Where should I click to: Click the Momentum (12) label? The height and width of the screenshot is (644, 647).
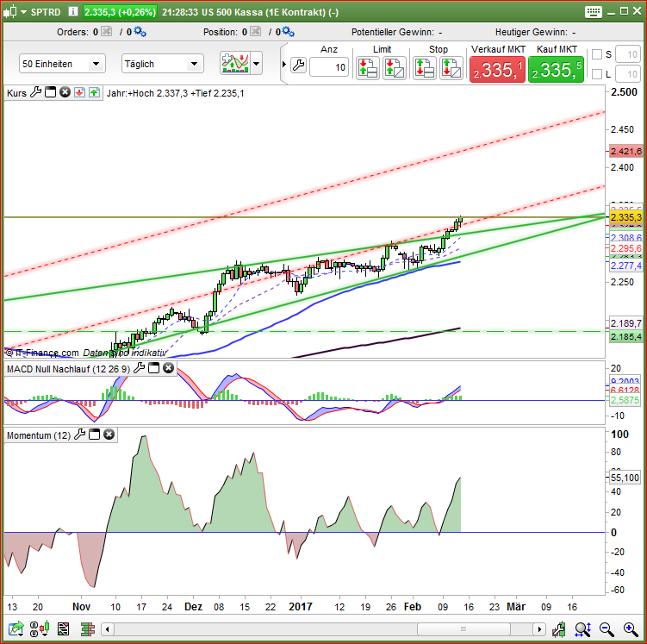[39, 435]
